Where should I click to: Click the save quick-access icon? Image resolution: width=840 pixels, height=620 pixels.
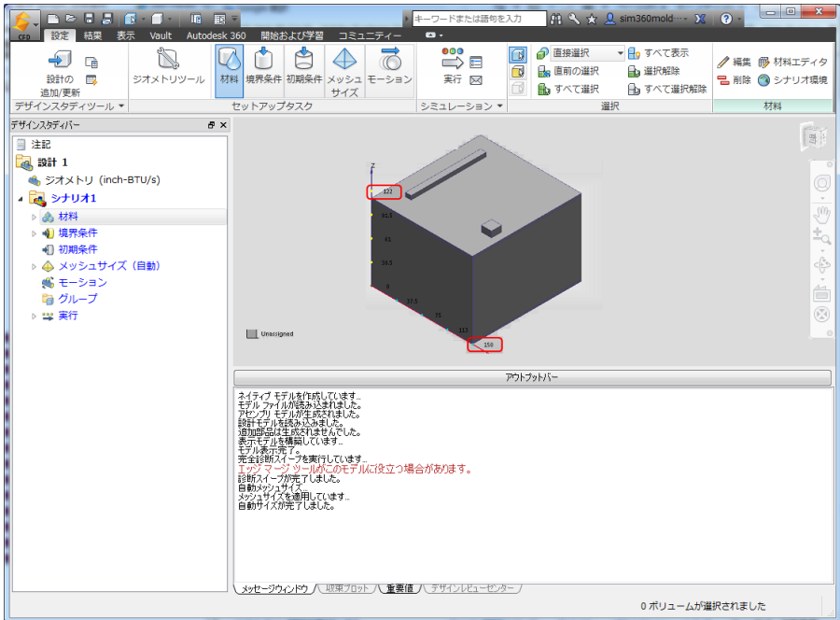coord(89,19)
